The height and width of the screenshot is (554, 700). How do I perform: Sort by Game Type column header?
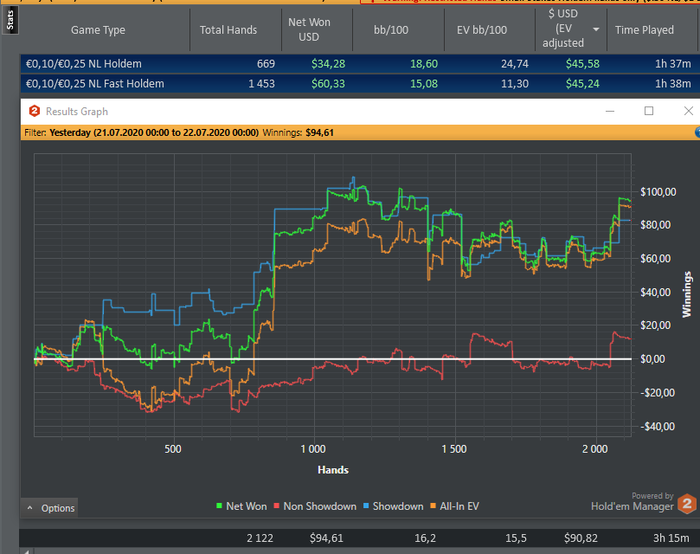(98, 30)
